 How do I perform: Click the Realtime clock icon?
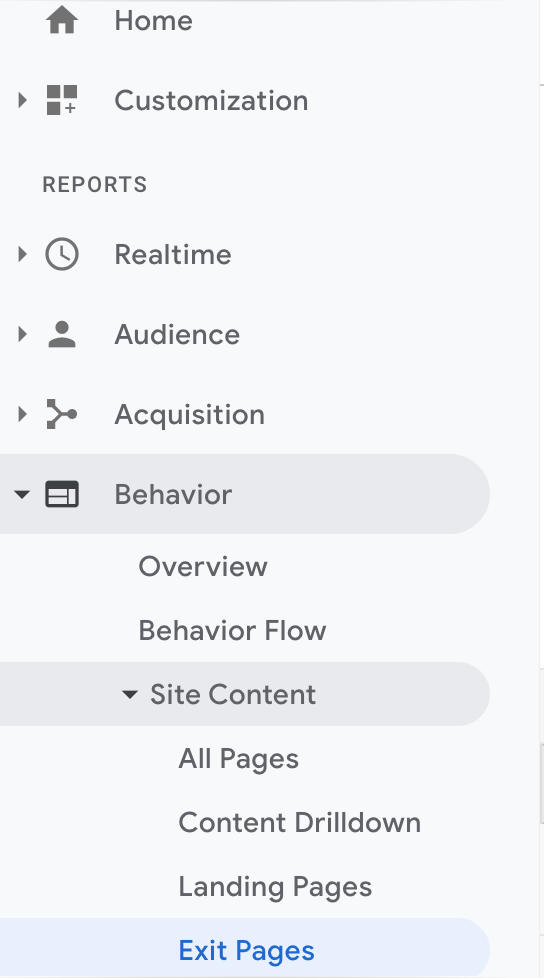pos(62,254)
